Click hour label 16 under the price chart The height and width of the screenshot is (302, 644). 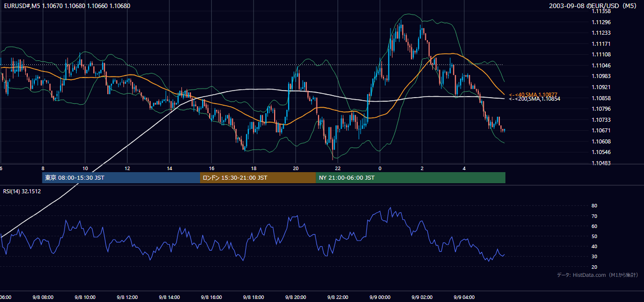click(212, 168)
